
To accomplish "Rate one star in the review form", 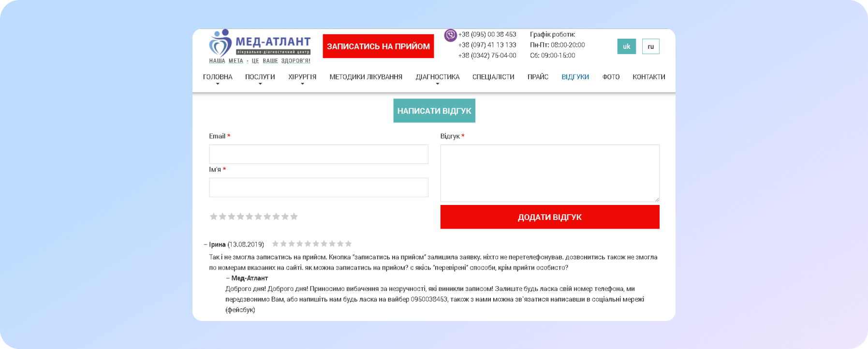I will pos(213,217).
